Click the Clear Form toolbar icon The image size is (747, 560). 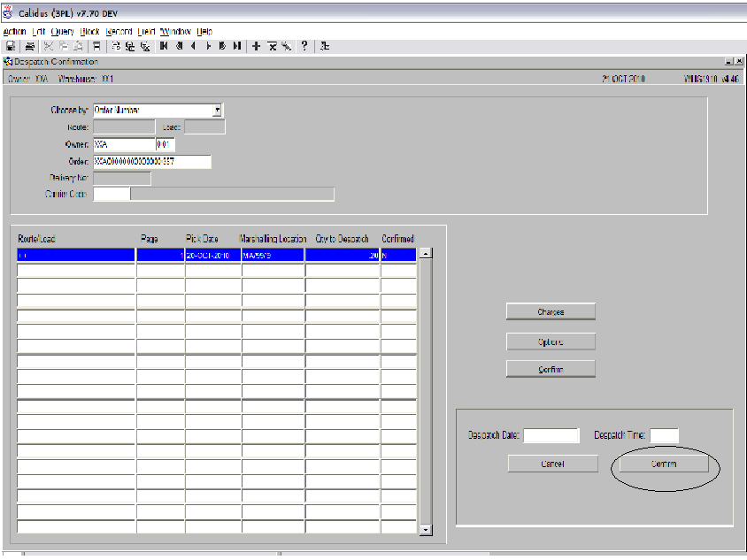tap(96, 46)
